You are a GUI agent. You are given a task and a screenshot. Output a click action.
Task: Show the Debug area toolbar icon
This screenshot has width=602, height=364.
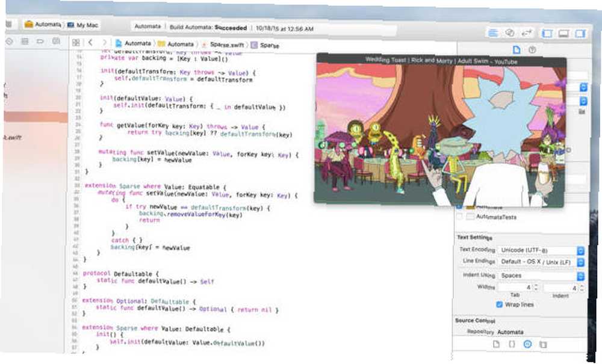563,34
